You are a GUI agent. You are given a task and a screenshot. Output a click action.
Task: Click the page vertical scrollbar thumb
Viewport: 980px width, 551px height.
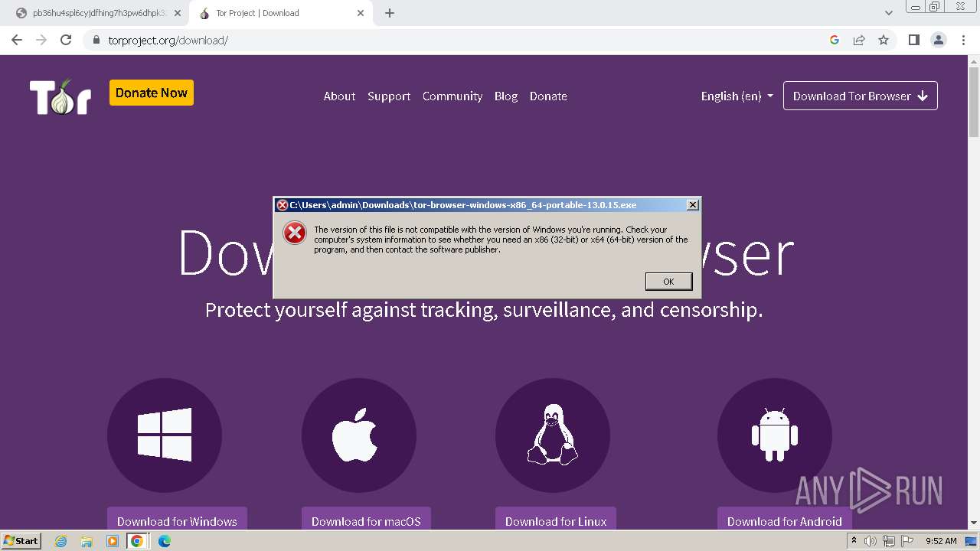(x=973, y=103)
